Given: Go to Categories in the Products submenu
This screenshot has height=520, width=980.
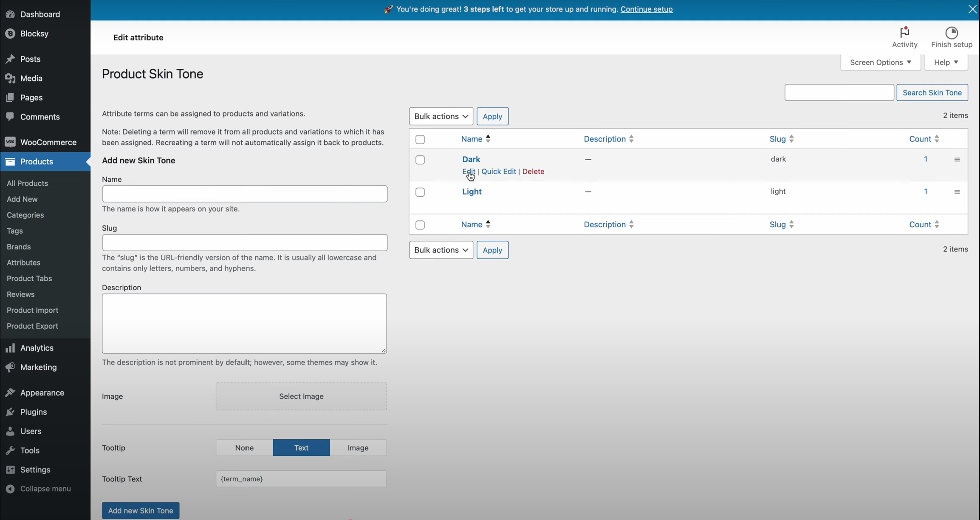Looking at the screenshot, I should (25, 215).
